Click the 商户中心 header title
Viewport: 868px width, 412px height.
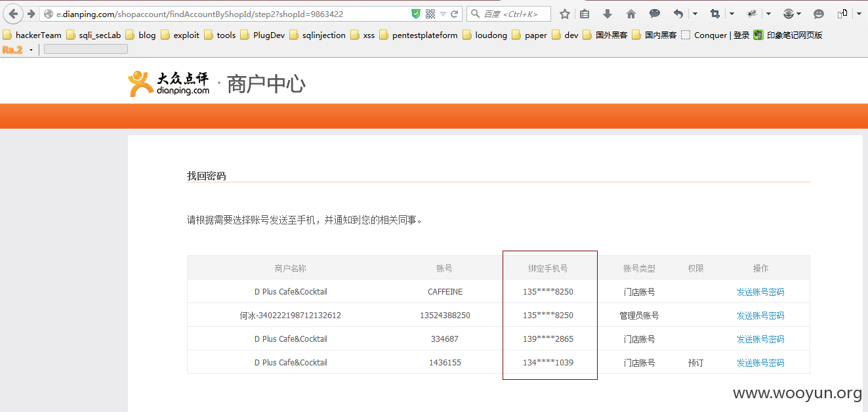[x=266, y=84]
